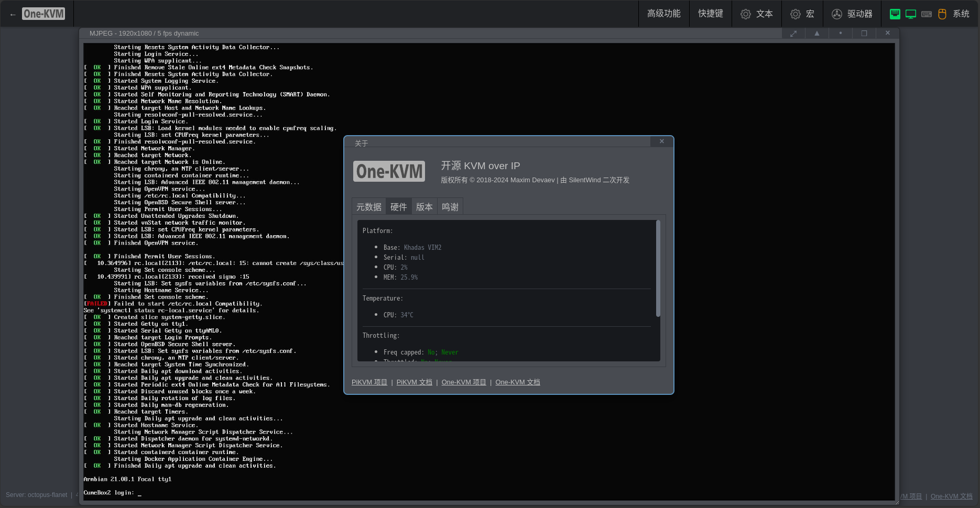This screenshot has width=980, height=508.
Task: Click the diagonal-arrows fullscreen icon on stream window
Action: [x=793, y=34]
